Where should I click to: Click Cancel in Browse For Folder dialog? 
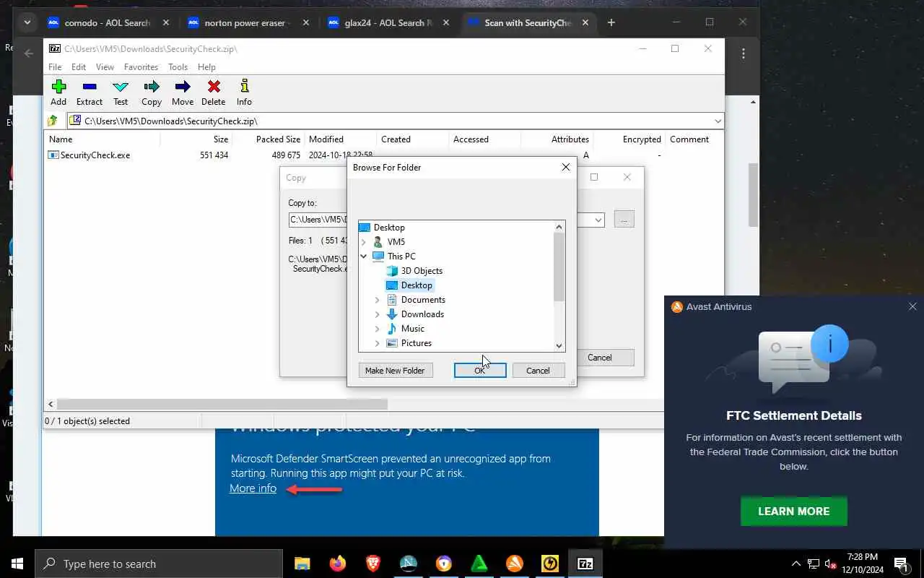tap(538, 371)
